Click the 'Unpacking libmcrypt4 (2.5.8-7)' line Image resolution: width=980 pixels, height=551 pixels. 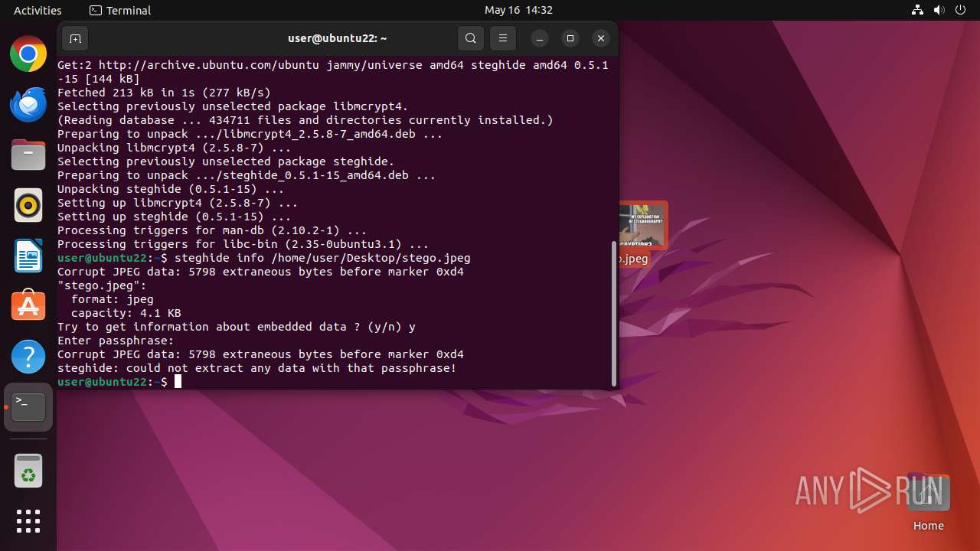point(174,148)
